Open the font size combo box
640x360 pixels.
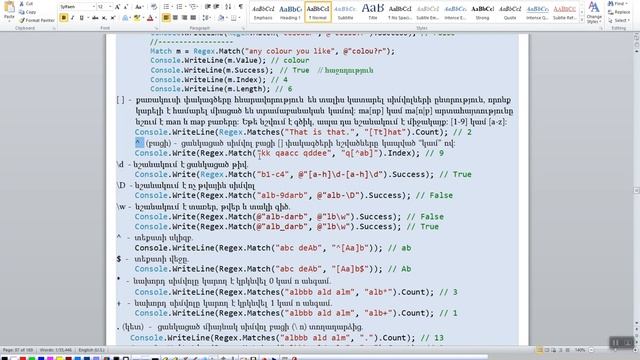[104, 7]
